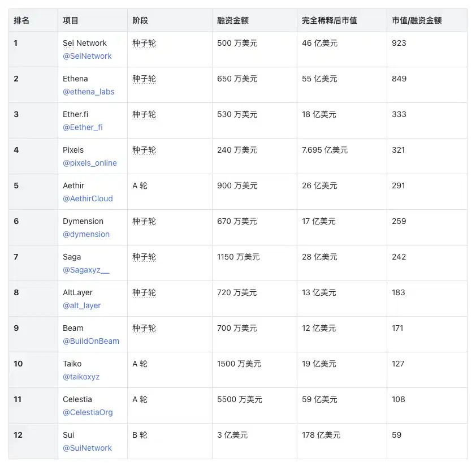The height and width of the screenshot is (466, 476).
Task: Select the 排名 column header
Action: click(21, 20)
